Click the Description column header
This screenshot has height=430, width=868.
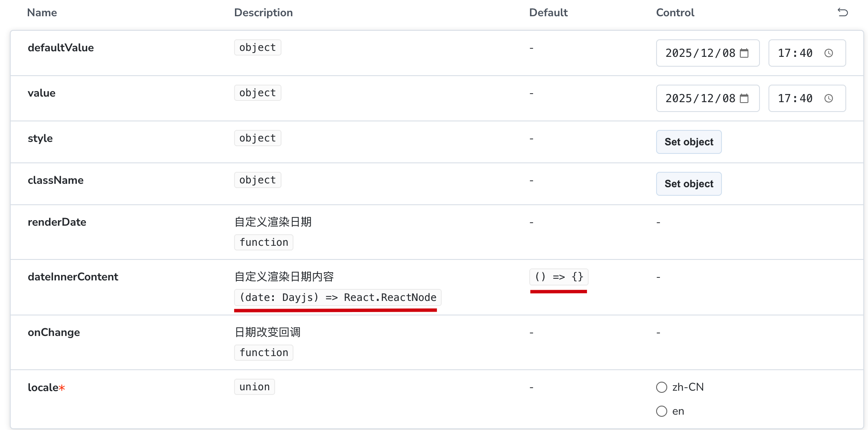[x=263, y=13]
